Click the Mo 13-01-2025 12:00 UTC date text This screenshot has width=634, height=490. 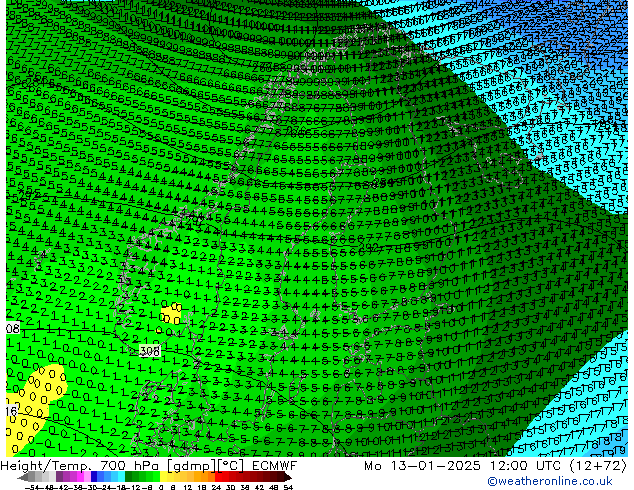click(468, 466)
